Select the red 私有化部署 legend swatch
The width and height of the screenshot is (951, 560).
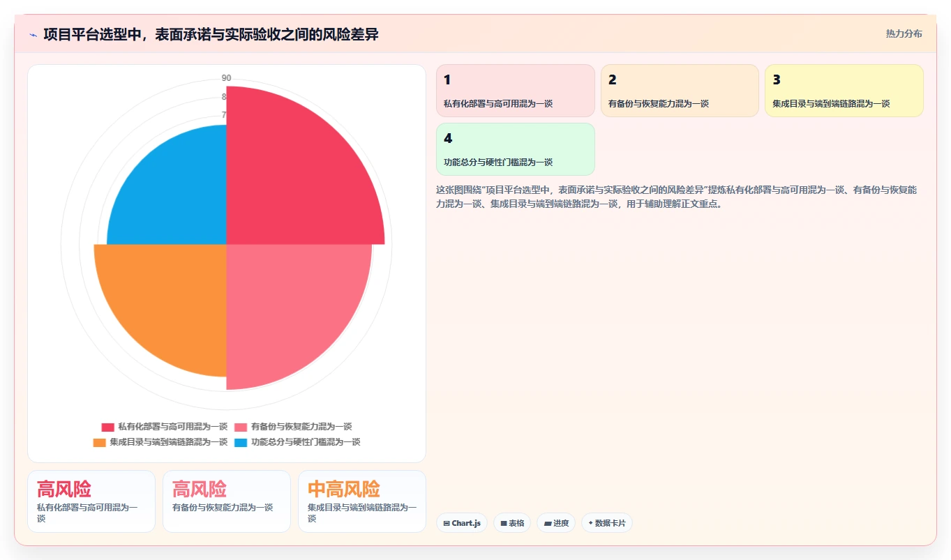pyautogui.click(x=107, y=427)
